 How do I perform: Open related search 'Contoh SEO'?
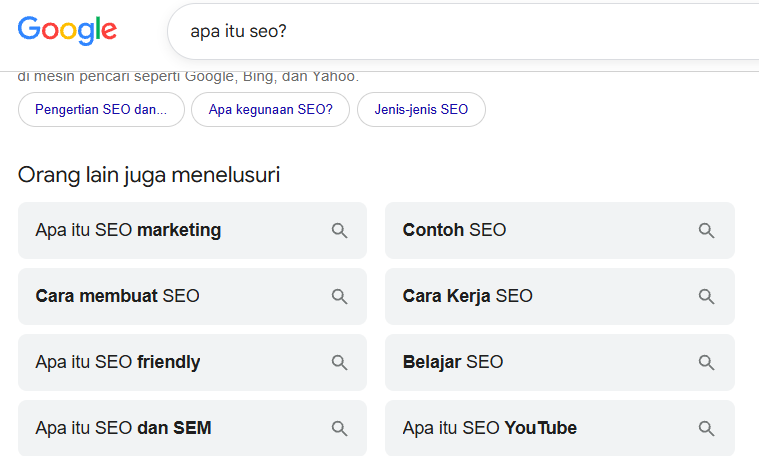click(560, 230)
